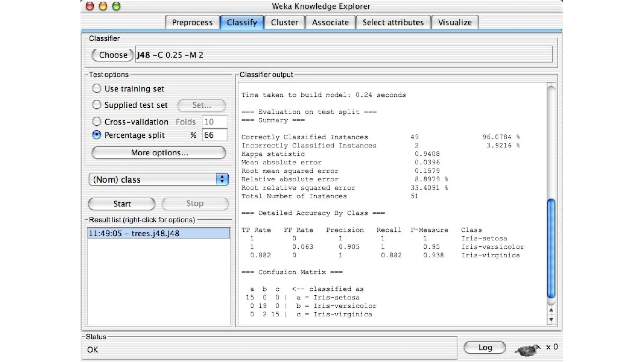Viewport: 644px width, 362px height.
Task: Select the Supplied test set radio button
Action: point(97,105)
